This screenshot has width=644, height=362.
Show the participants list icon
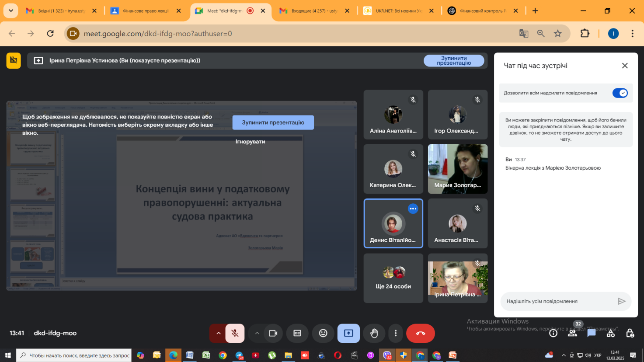tap(572, 333)
